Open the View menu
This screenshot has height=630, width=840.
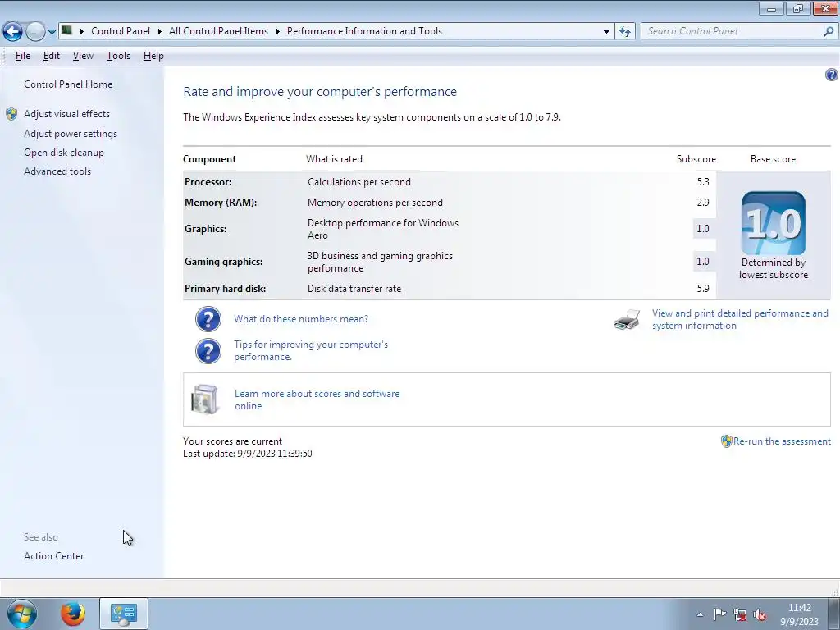(83, 56)
